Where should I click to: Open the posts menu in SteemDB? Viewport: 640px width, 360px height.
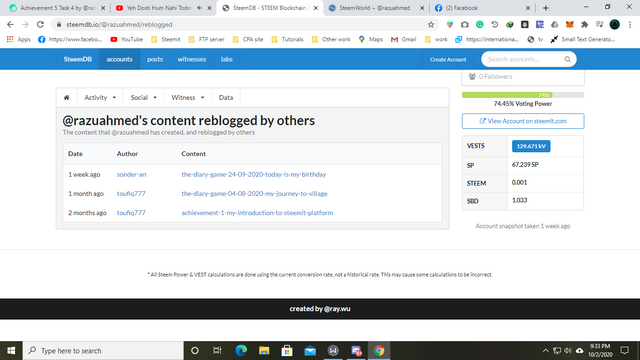[155, 59]
